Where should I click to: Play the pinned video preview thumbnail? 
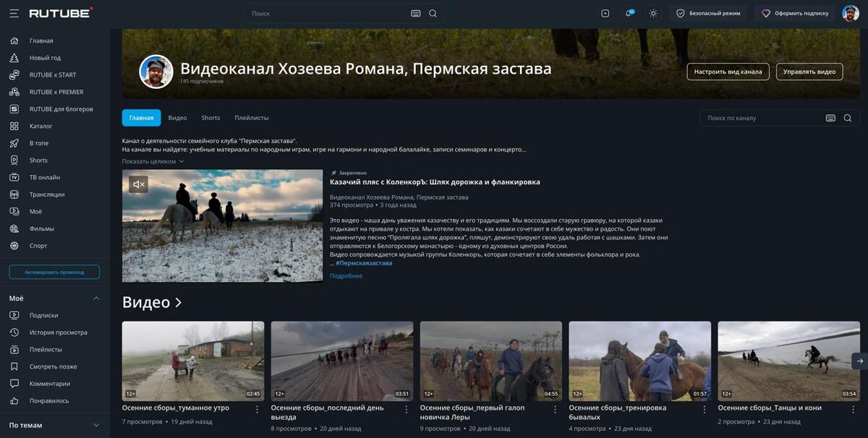tap(222, 226)
